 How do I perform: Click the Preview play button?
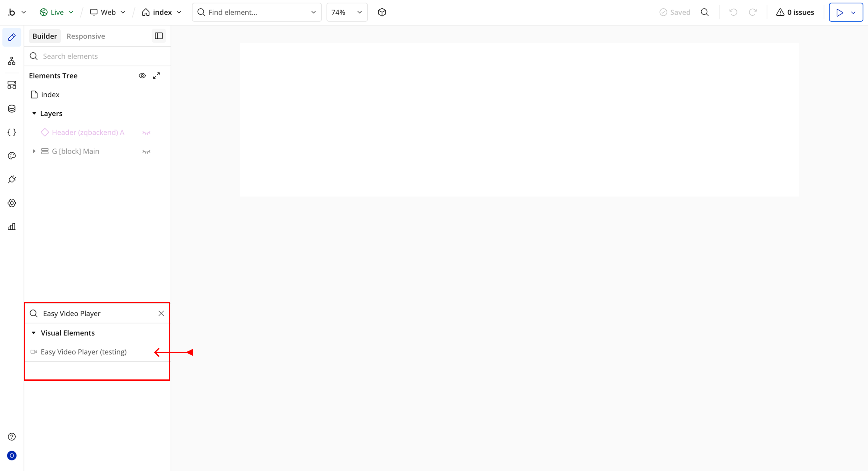point(839,12)
